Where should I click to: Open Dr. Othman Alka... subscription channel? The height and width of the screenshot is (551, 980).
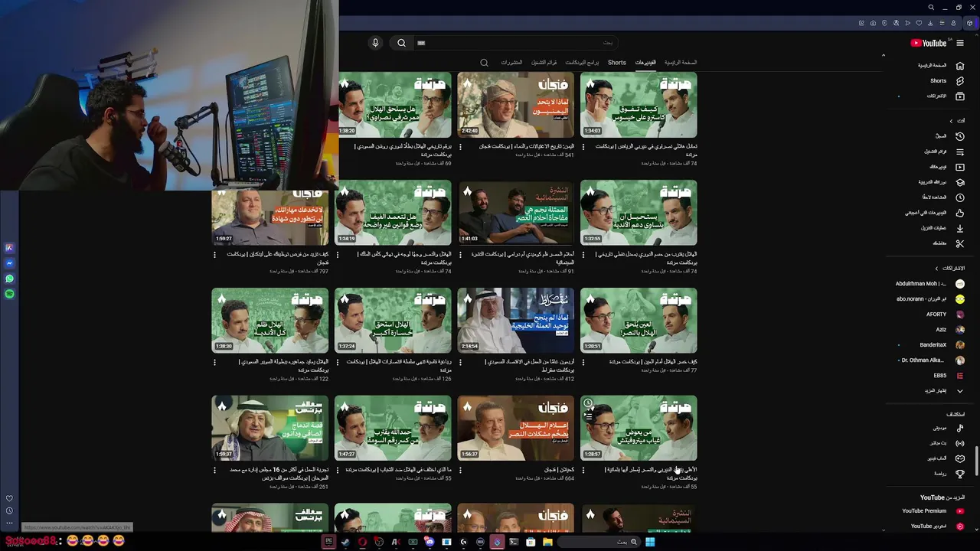(x=931, y=360)
